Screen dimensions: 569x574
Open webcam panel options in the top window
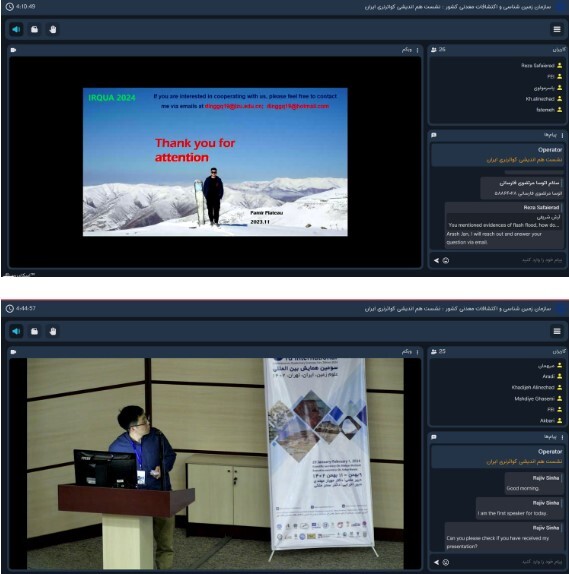tap(417, 50)
